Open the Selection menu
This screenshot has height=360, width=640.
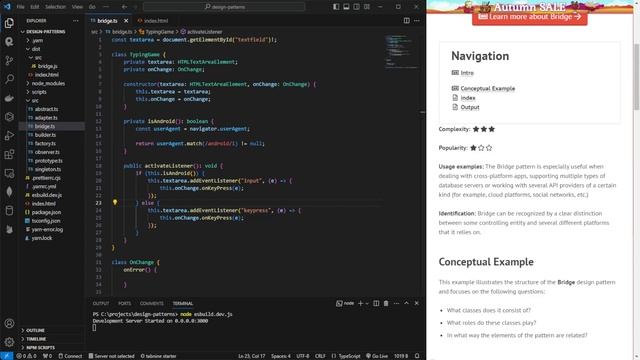[x=55, y=7]
